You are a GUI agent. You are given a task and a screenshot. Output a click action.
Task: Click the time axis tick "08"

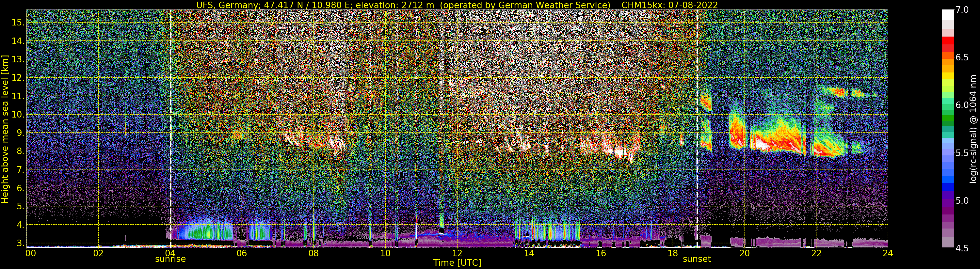coord(313,253)
